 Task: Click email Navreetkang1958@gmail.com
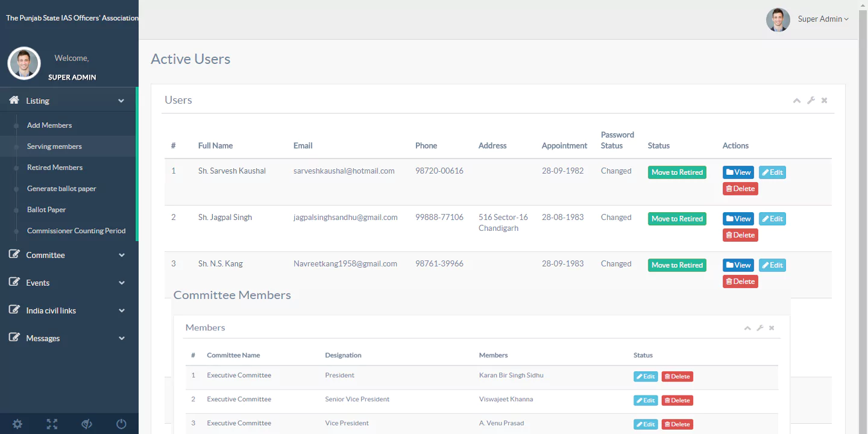345,264
